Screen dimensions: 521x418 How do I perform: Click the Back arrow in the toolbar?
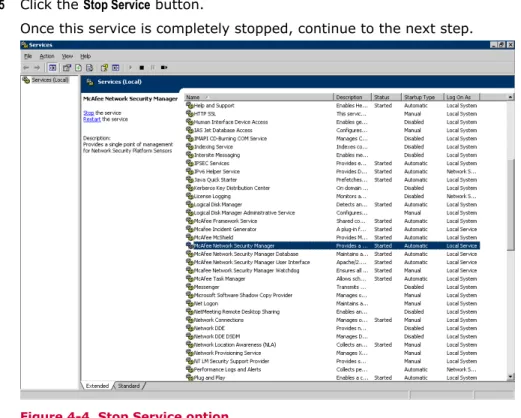coord(26,68)
